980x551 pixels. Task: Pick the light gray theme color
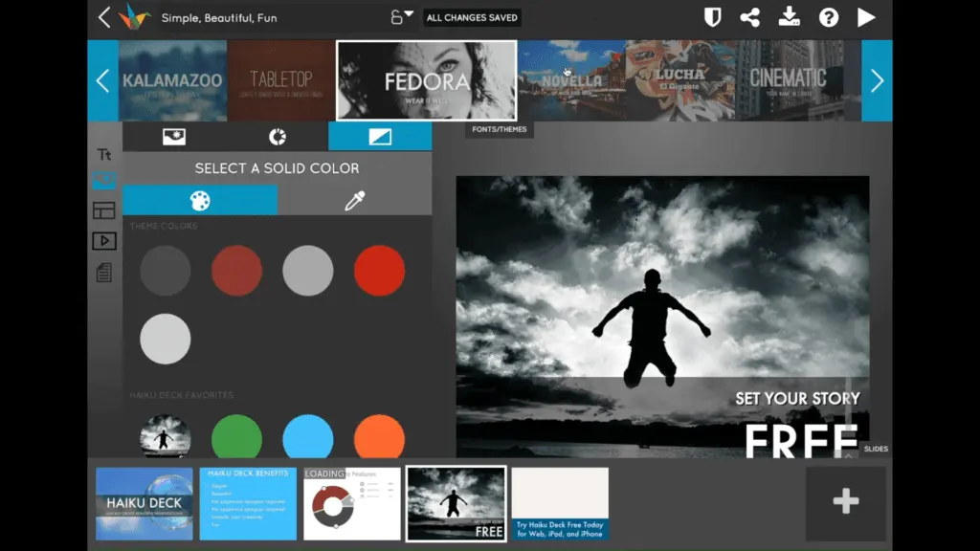(x=165, y=339)
